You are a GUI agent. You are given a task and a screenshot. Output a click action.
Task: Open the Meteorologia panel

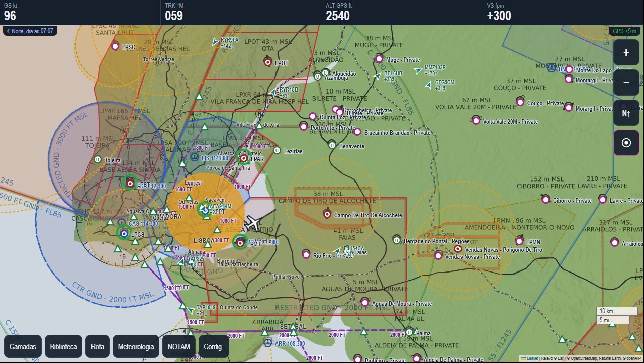tap(136, 347)
